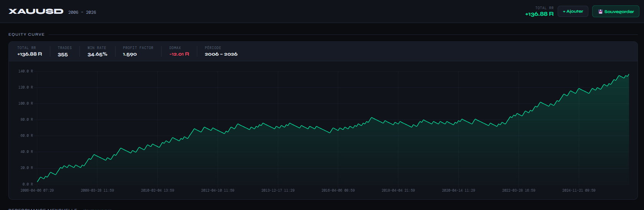
Task: Select the TRADES value 355
Action: pos(63,55)
